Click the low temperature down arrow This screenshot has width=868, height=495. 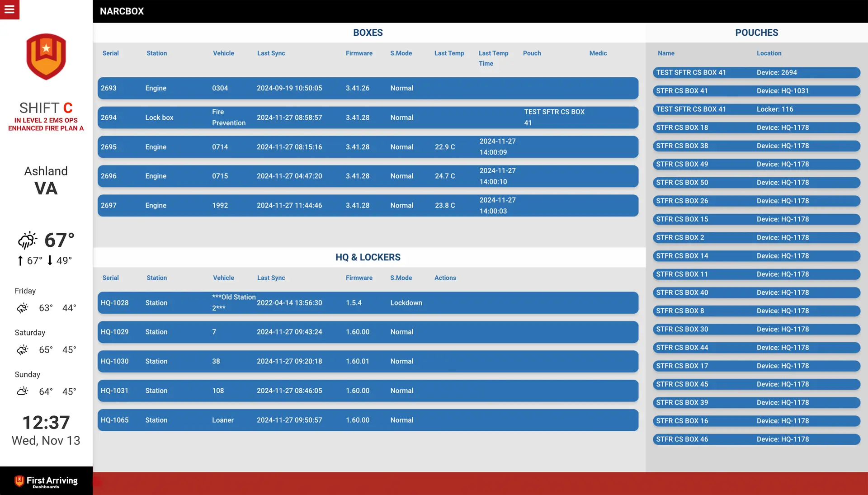50,261
